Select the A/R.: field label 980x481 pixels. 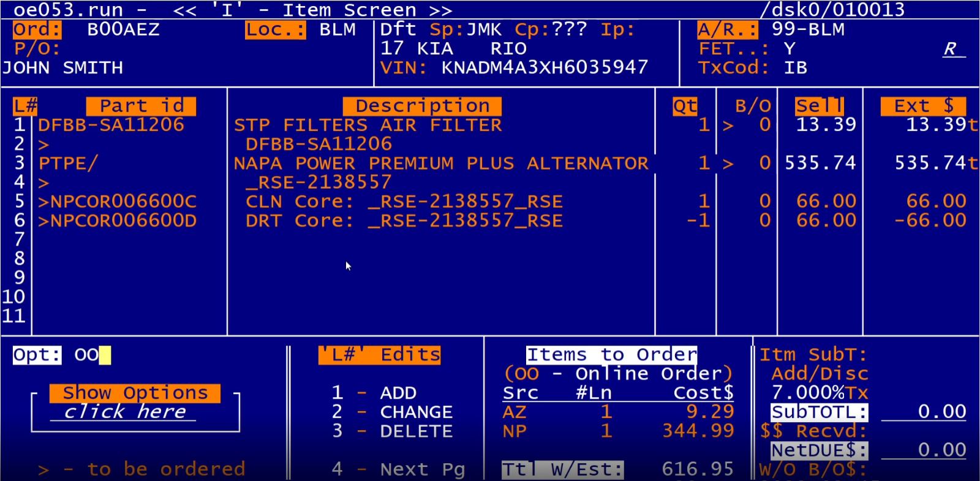pos(727,29)
